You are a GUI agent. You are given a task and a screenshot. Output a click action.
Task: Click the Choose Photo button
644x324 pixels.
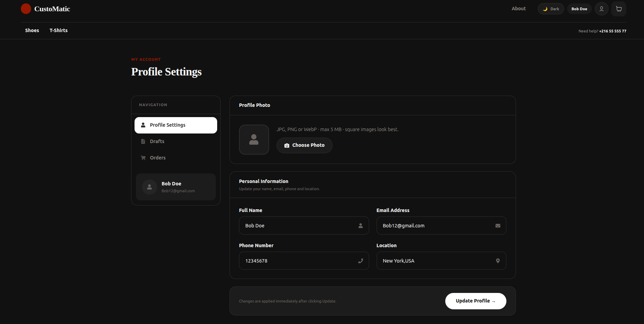pyautogui.click(x=305, y=145)
